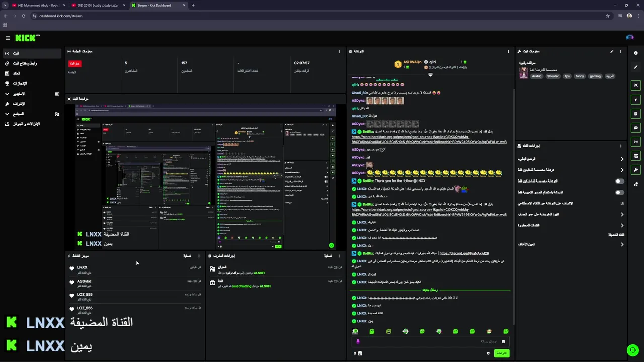The height and width of the screenshot is (362, 644).
Task: Toggle the channel actions widget icon in right rail
Action: (x=636, y=156)
